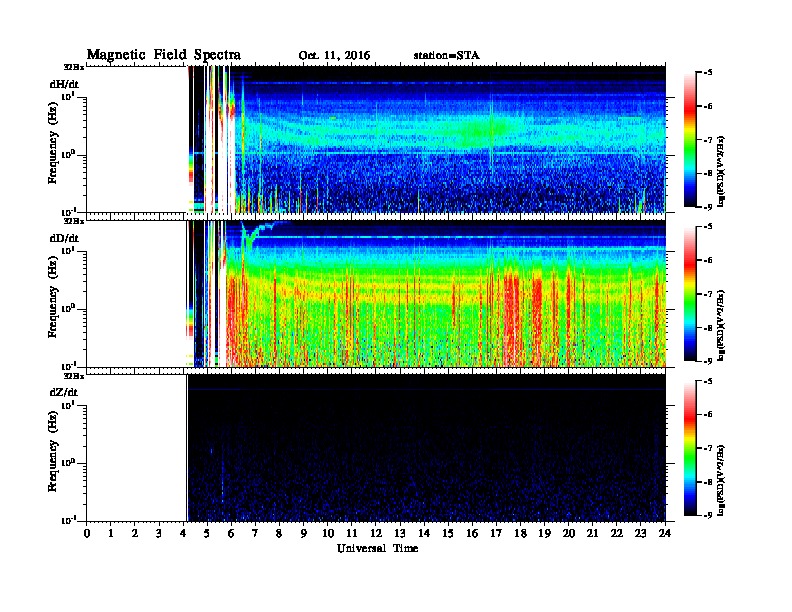The image size is (792, 612).
Task: Click the hour "21" tick label
Action: click(592, 533)
